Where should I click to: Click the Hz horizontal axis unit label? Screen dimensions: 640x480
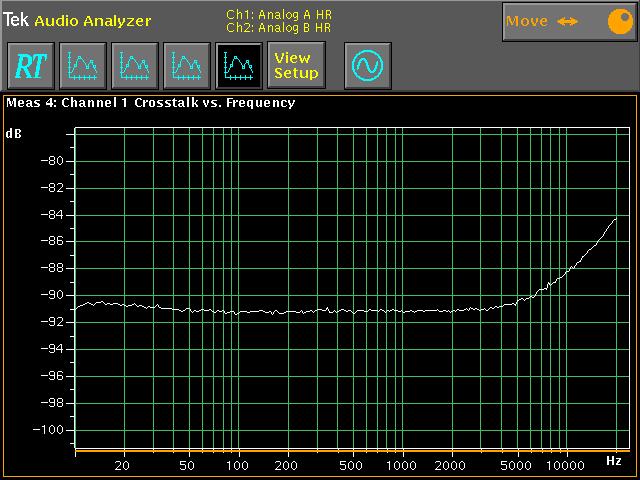614,459
